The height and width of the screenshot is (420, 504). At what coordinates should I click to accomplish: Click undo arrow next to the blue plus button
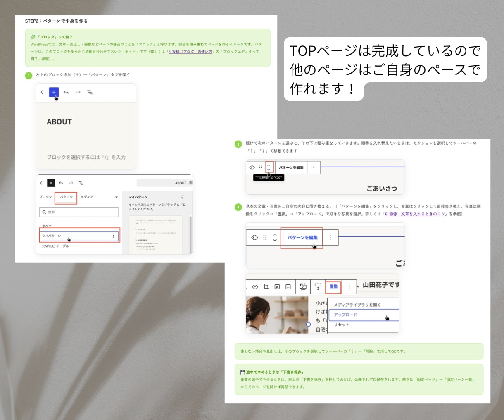tap(66, 92)
